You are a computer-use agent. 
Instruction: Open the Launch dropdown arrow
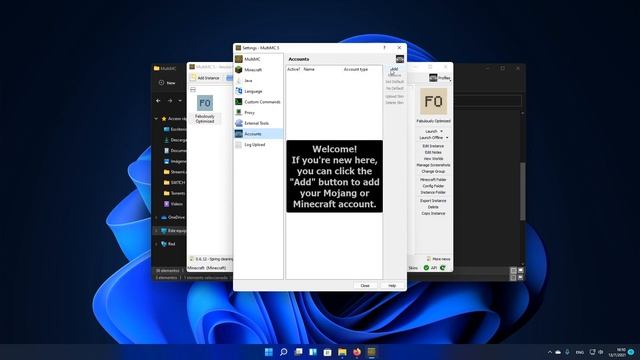click(441, 131)
